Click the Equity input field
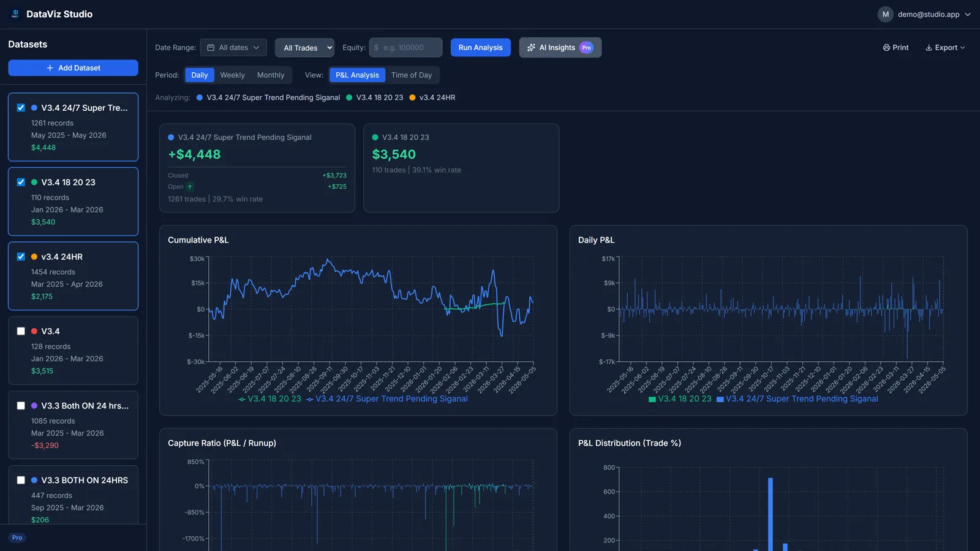This screenshot has width=980, height=551. coord(405,48)
